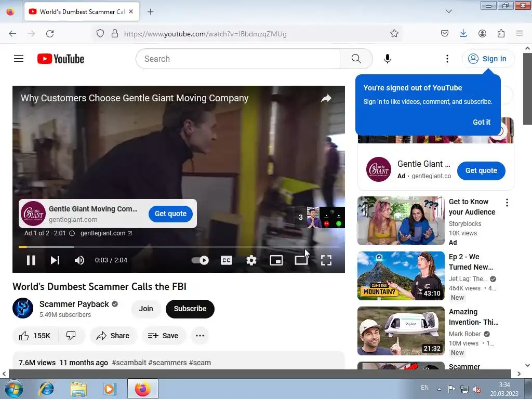Open Scammer Payback channel name

74,304
